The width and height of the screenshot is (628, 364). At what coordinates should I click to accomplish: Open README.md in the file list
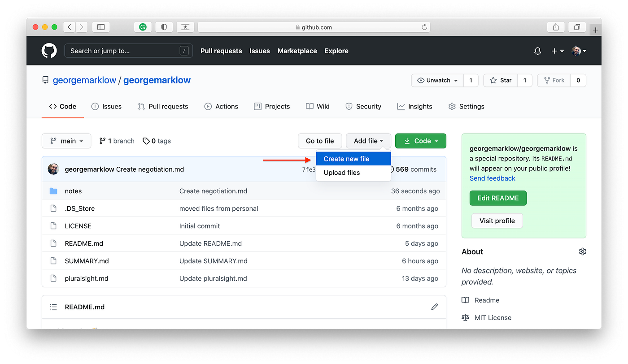coord(84,243)
